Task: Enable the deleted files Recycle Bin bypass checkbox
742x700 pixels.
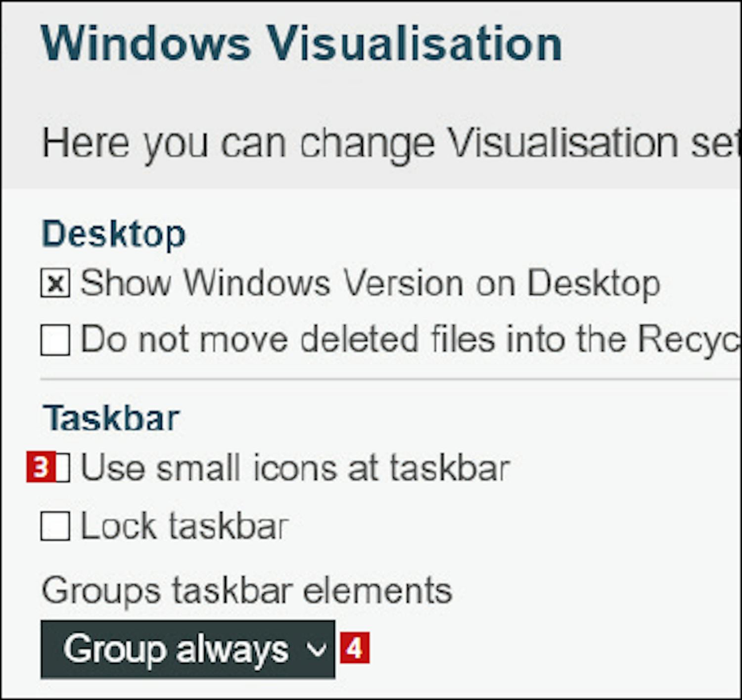Action: 55,340
